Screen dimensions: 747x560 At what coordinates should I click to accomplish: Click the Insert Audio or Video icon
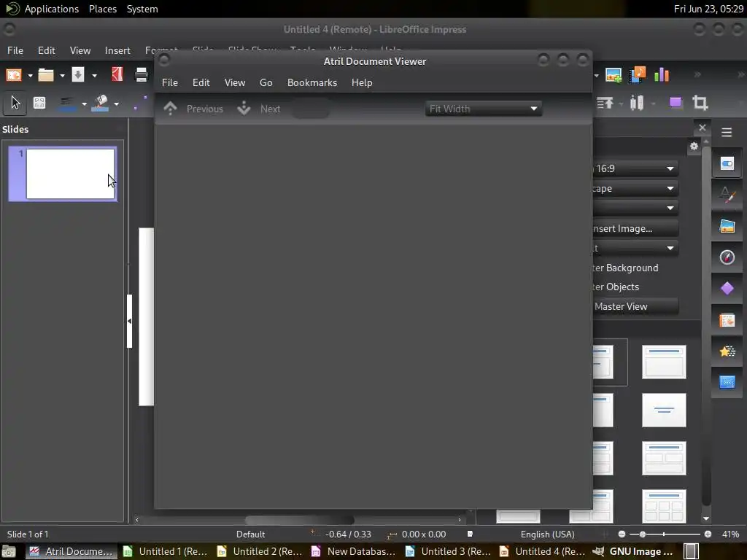tap(638, 75)
